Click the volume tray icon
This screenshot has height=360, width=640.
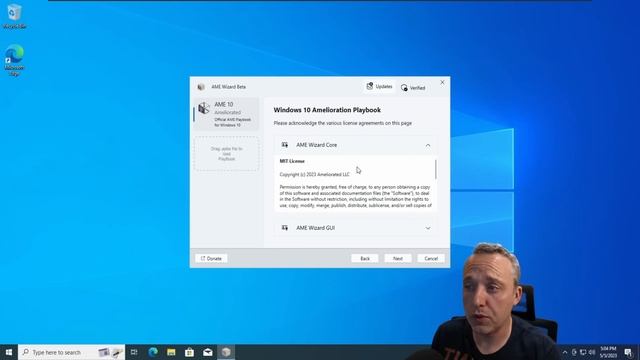click(x=592, y=352)
